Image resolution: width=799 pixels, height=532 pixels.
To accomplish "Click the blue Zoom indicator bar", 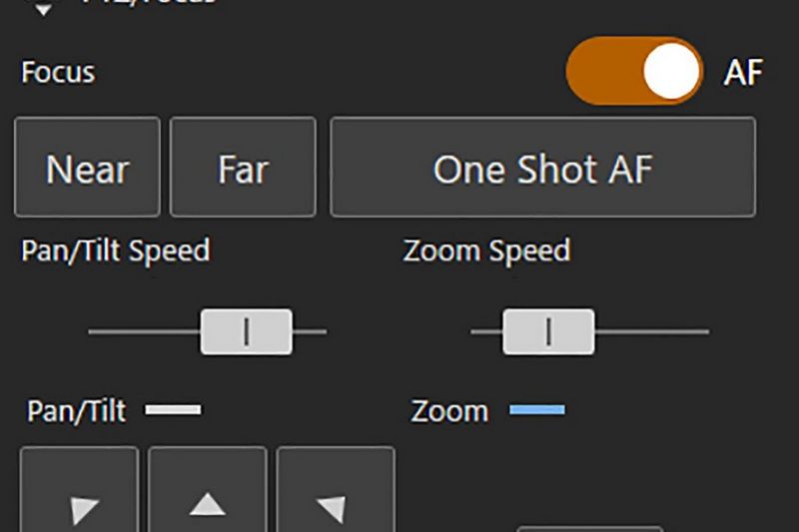I will point(537,409).
